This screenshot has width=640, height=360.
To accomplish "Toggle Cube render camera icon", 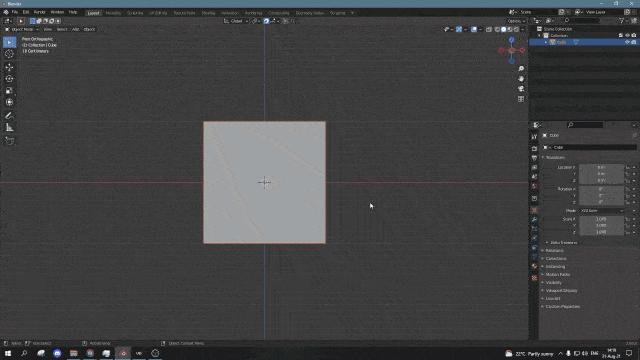I will click(x=634, y=42).
